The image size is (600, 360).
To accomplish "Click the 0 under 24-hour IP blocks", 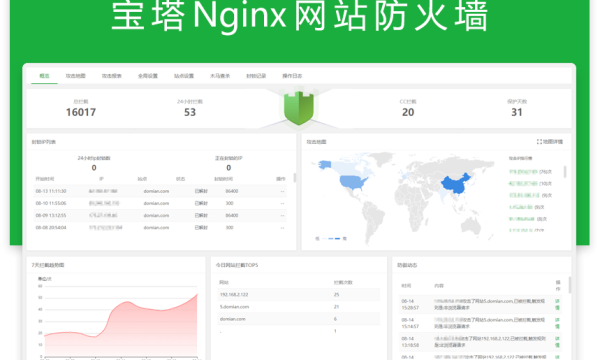I will (94, 168).
